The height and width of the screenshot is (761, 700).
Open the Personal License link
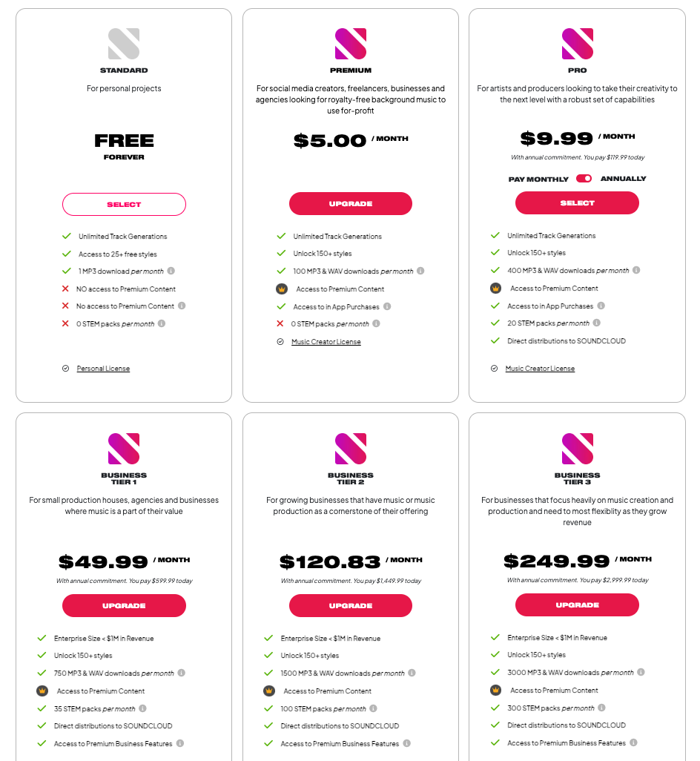click(x=103, y=368)
